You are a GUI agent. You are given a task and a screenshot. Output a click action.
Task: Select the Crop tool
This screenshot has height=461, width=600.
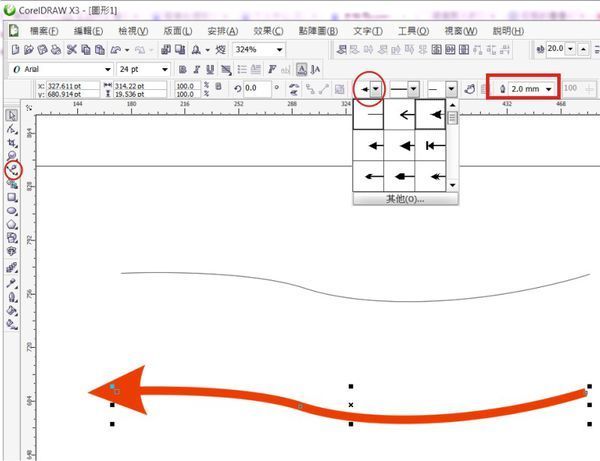tap(12, 143)
